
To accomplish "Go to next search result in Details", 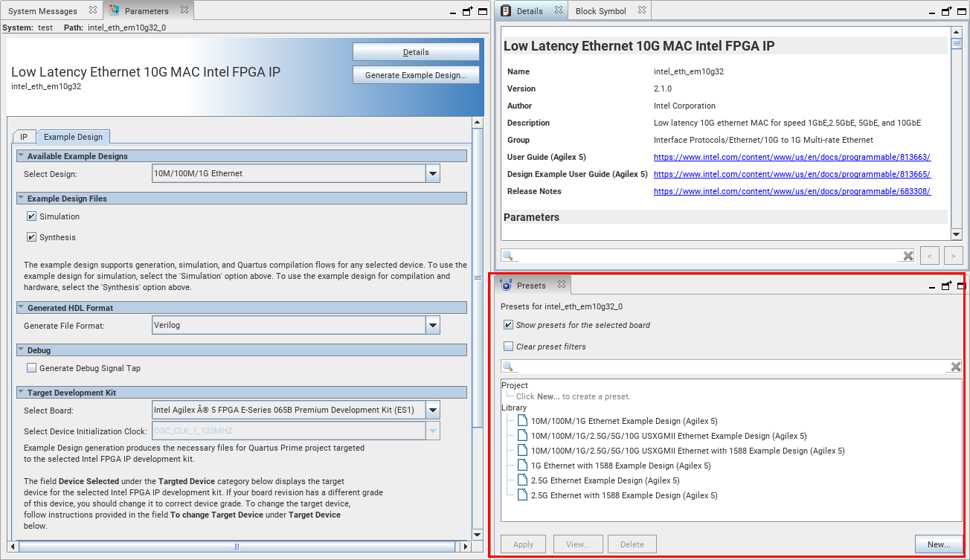I will pos(954,256).
